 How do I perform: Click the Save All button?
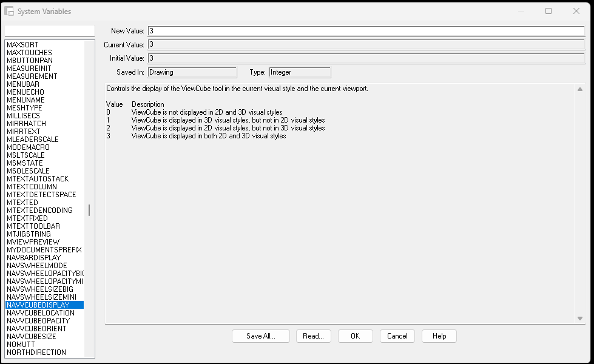tap(260, 335)
